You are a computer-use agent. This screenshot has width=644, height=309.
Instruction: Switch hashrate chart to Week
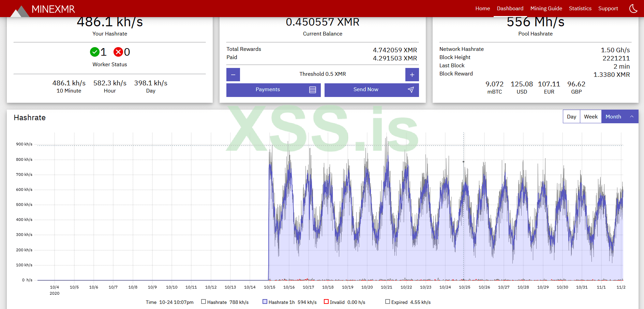coord(591,117)
